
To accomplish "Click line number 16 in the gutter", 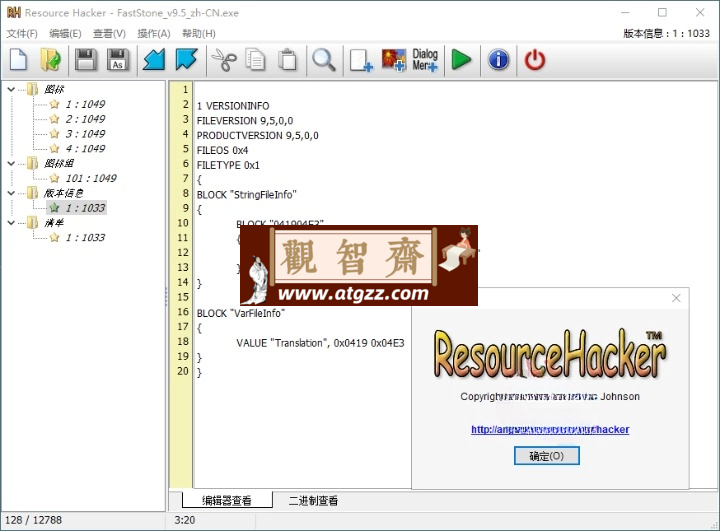I will pos(183,312).
